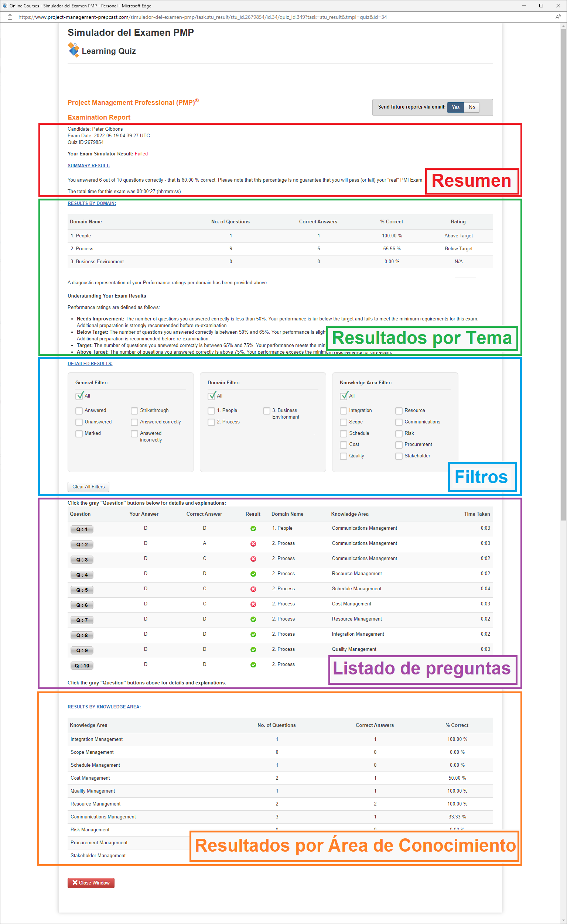Check the Stakeholder knowledge area filter
Image resolution: width=567 pixels, height=924 pixels.
399,456
